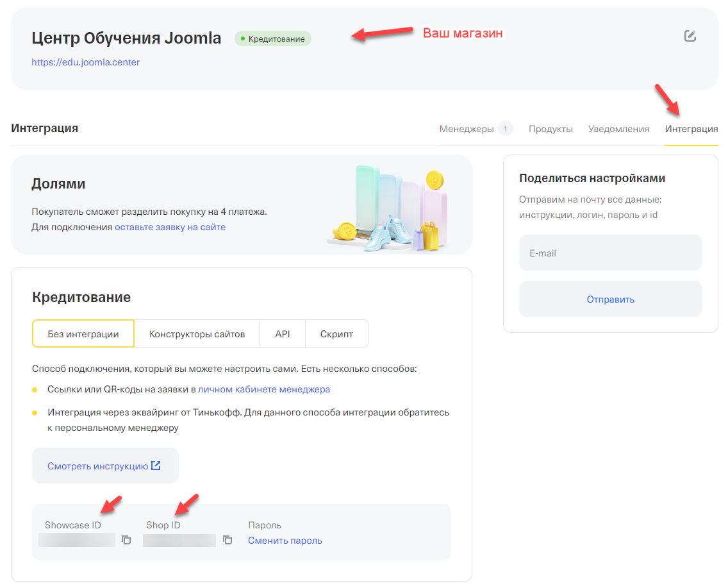Click the Поделиться настройками heading
The width and height of the screenshot is (728, 588).
[x=592, y=178]
